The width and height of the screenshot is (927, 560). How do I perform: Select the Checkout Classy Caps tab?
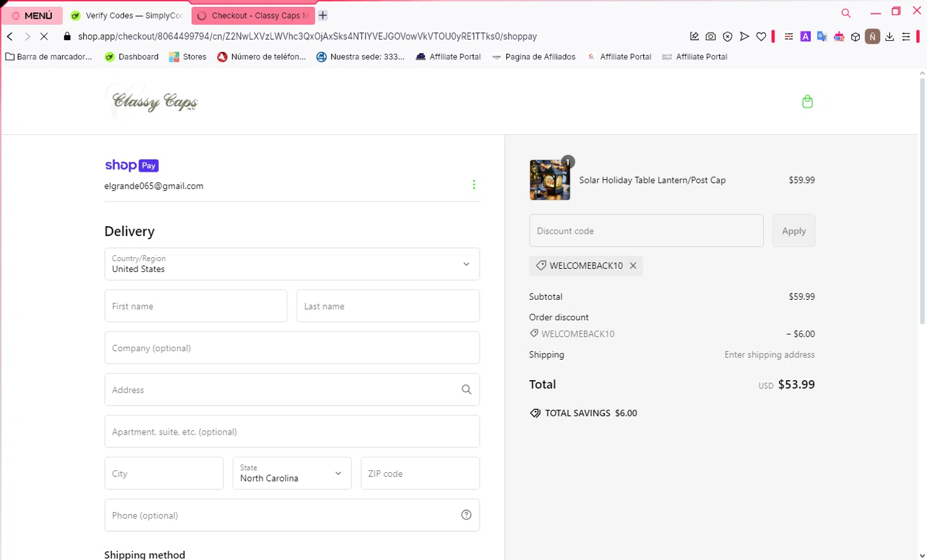click(253, 15)
